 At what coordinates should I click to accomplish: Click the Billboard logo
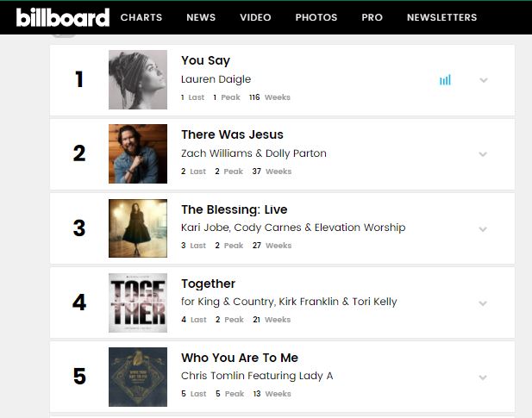tap(63, 17)
